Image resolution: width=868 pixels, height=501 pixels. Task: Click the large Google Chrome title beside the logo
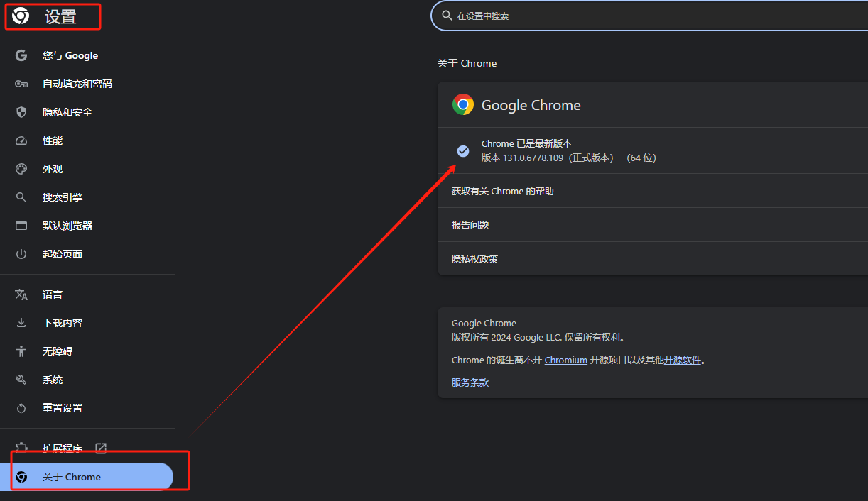[x=531, y=105]
